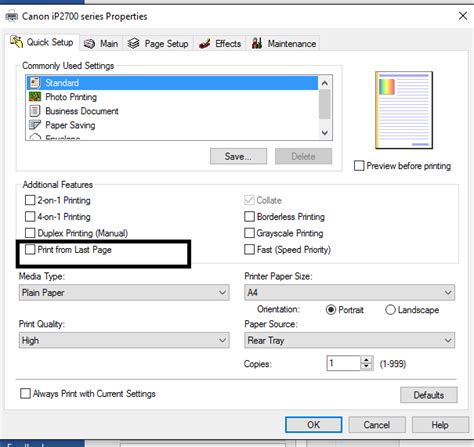Open Help for printer properties
Screen dimensions: 474x447
click(440, 425)
